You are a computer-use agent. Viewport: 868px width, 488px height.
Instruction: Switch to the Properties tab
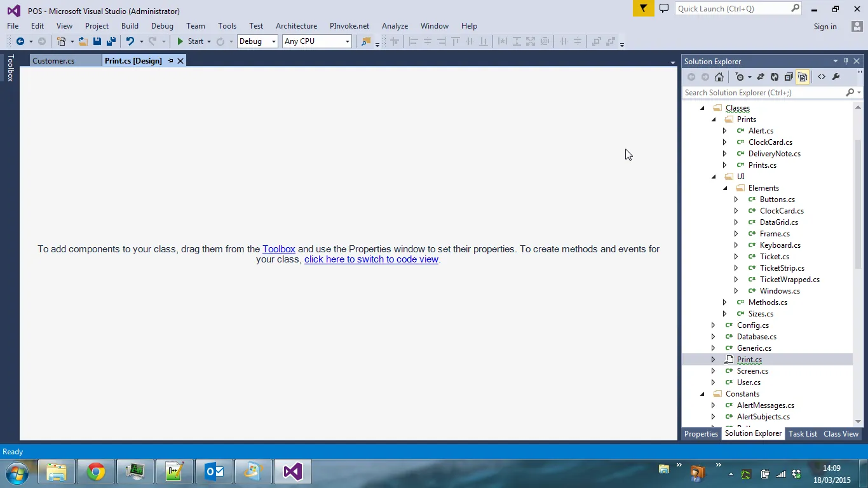(701, 434)
